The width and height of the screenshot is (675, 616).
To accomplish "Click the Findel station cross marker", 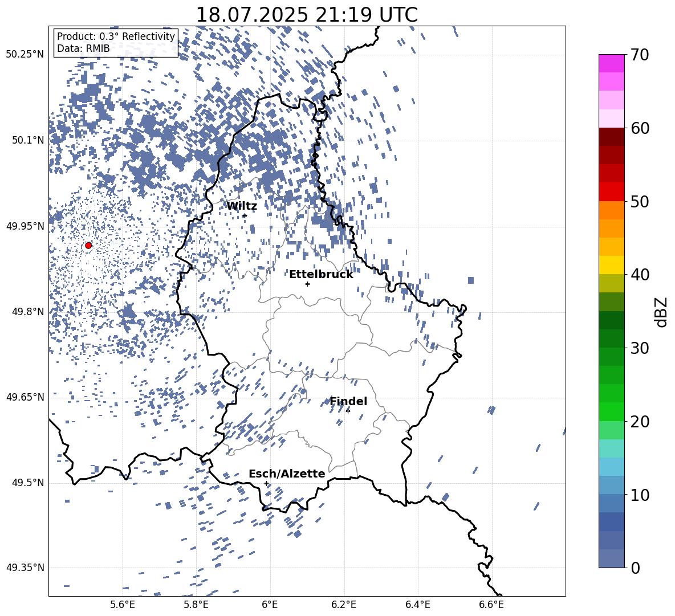I will [348, 411].
